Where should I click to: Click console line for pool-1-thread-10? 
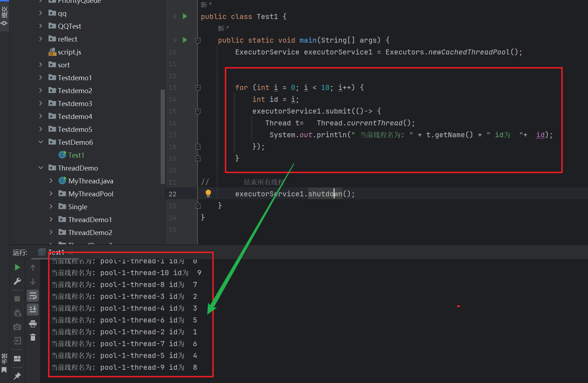tap(126, 273)
